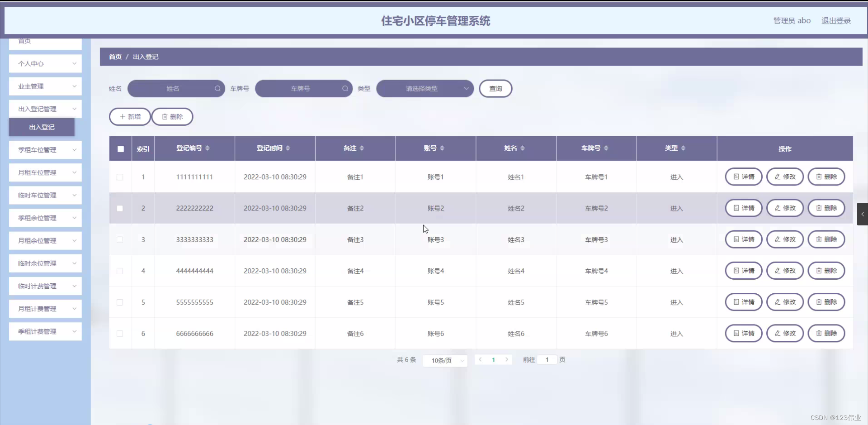Click 修改 on row with 姓名2

pyautogui.click(x=785, y=208)
